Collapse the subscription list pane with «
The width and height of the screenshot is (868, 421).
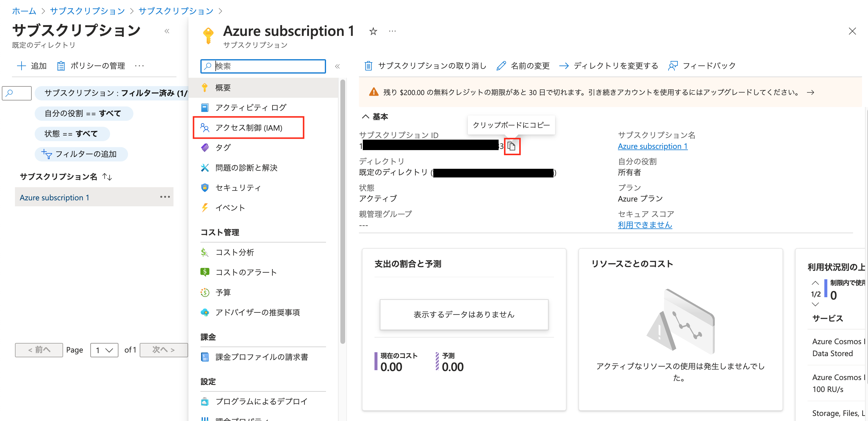pos(167,31)
